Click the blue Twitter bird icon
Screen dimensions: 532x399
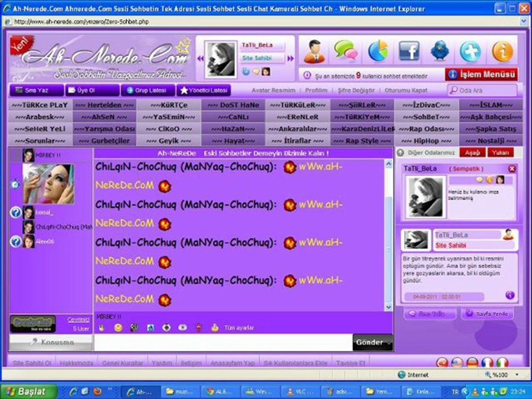point(439,51)
